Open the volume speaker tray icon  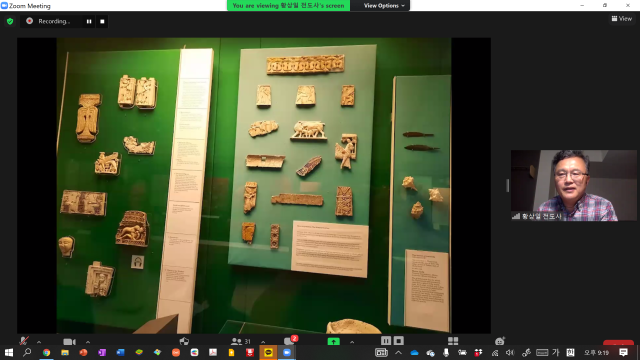pyautogui.click(x=510, y=353)
